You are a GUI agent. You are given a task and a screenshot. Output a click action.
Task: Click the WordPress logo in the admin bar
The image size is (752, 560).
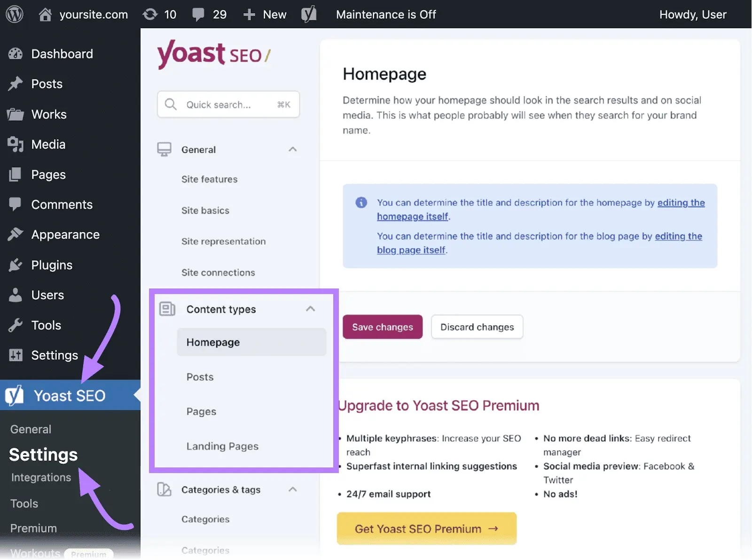[14, 14]
